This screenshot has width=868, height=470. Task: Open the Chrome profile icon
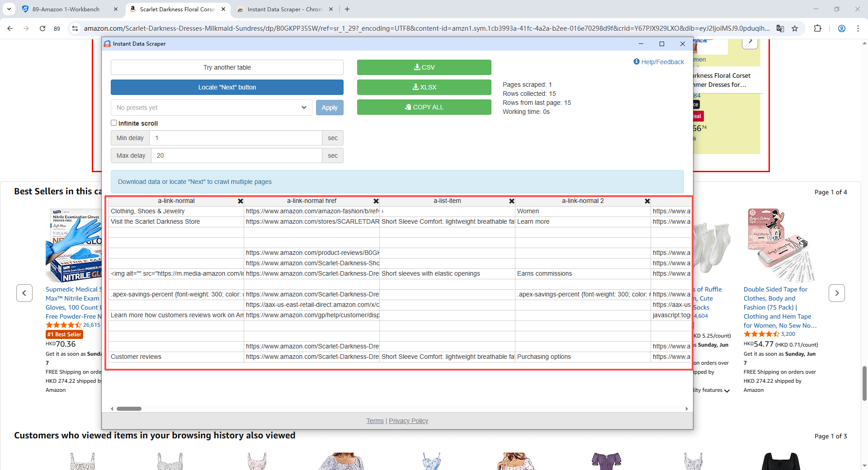[842, 28]
